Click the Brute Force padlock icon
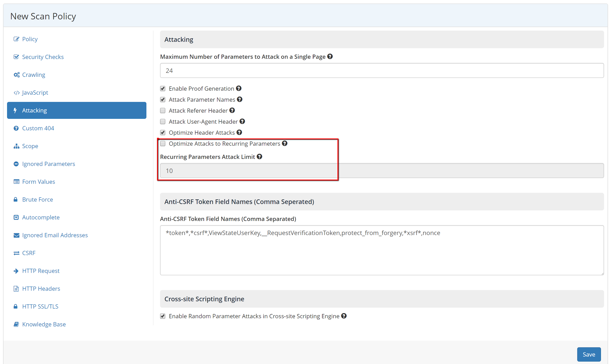 click(x=16, y=199)
